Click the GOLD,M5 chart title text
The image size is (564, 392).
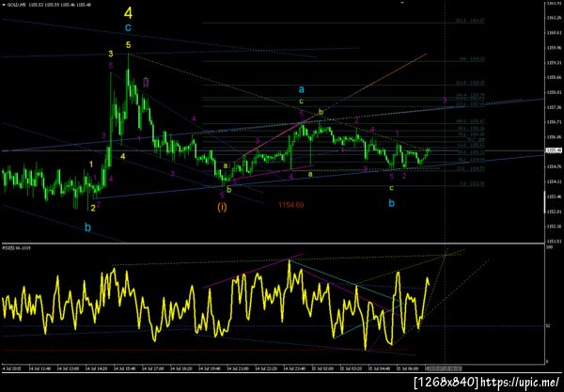(15, 5)
